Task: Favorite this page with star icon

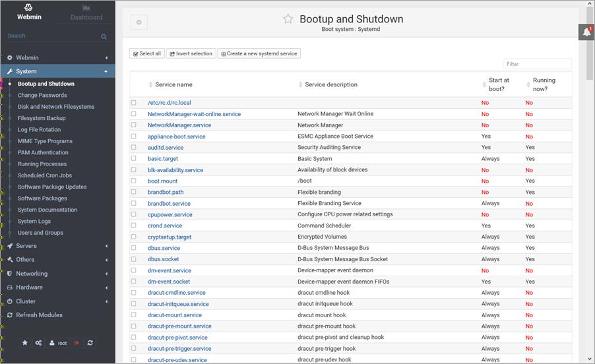Action: (288, 19)
